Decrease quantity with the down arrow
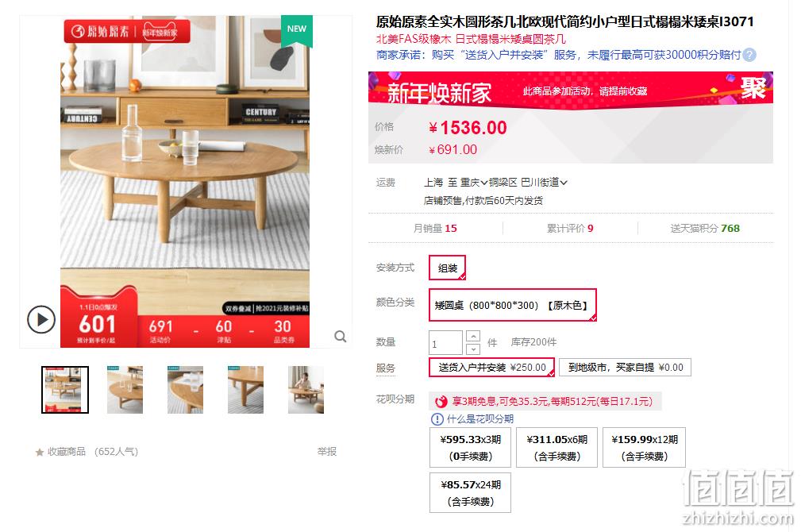This screenshot has width=801, height=532. coord(474,349)
